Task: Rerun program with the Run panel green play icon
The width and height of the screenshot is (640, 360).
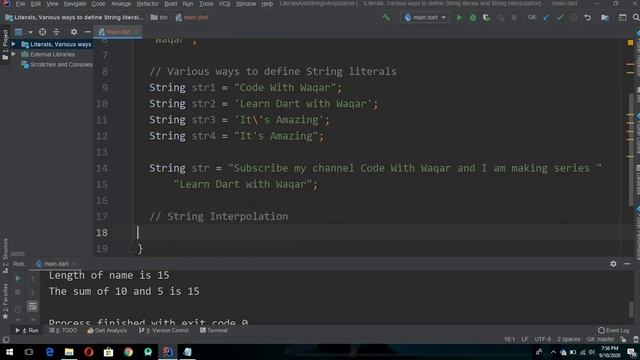Action: click(18, 279)
